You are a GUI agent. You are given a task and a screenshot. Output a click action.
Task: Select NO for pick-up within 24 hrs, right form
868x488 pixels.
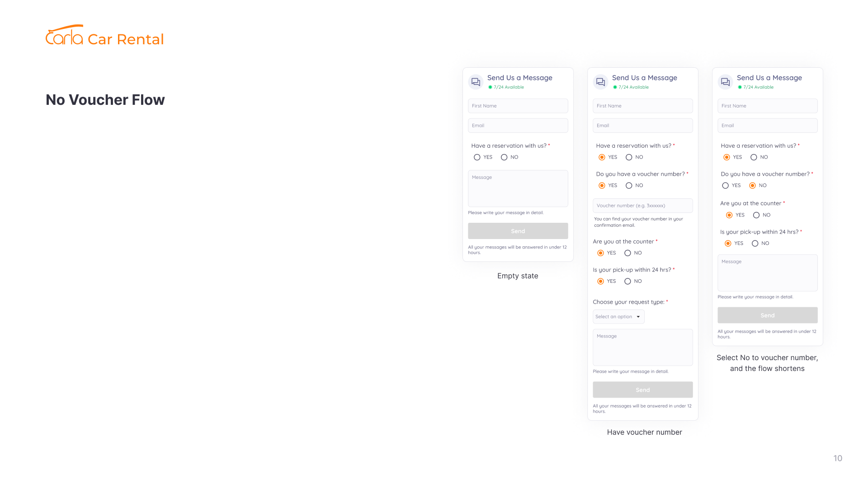point(755,244)
